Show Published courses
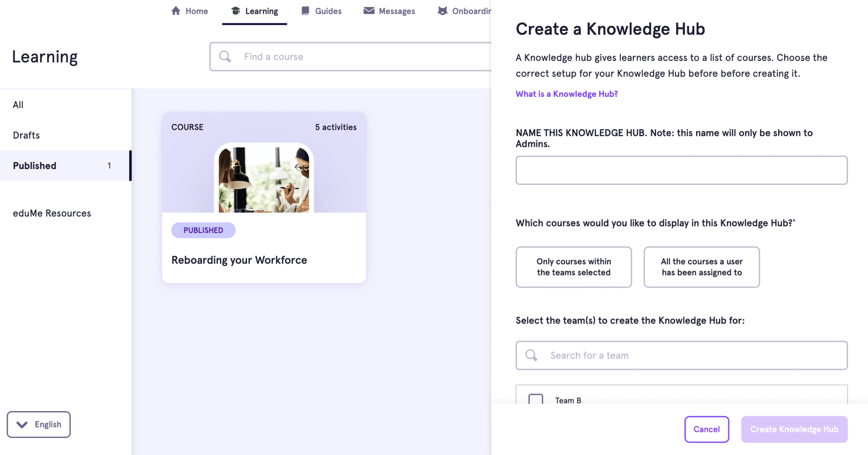This screenshot has width=868, height=455. pyautogui.click(x=35, y=166)
